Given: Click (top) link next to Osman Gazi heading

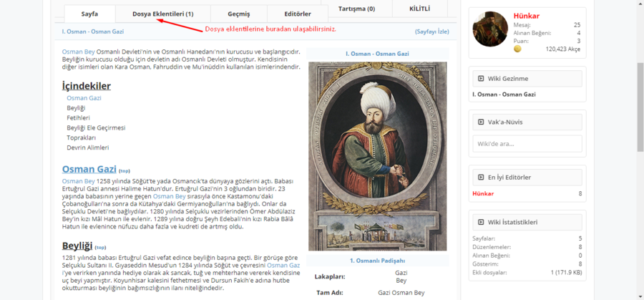Looking at the screenshot, I should pyautogui.click(x=125, y=170).
